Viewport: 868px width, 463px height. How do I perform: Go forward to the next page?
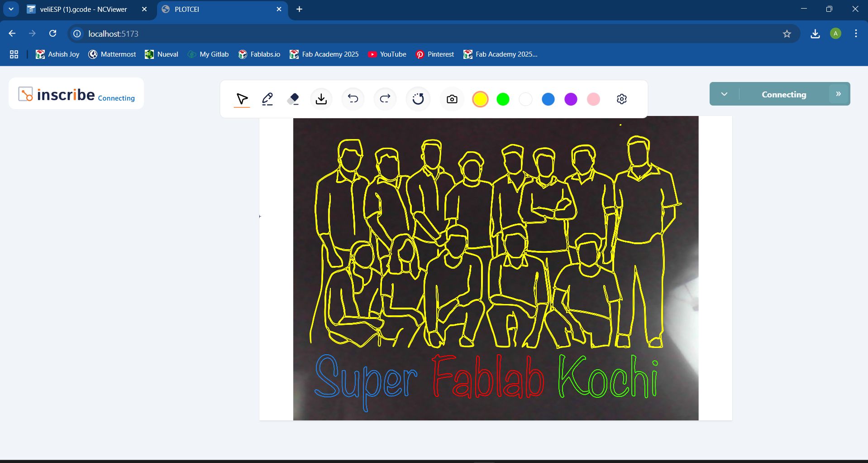click(32, 34)
